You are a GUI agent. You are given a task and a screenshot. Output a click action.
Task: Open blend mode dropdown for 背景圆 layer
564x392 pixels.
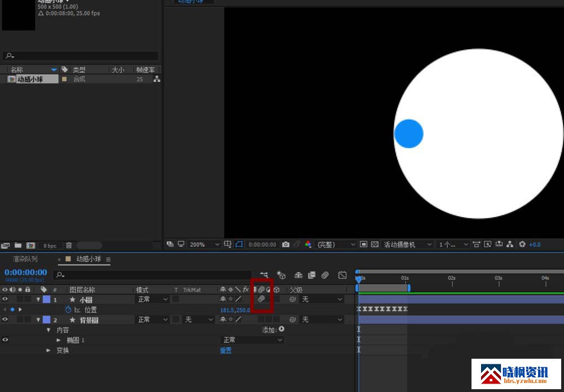tap(152, 319)
